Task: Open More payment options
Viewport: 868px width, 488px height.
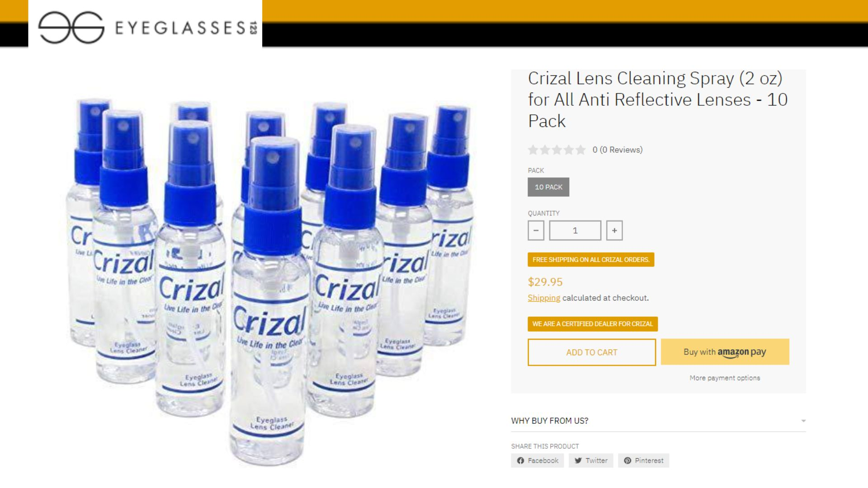Action: point(725,378)
